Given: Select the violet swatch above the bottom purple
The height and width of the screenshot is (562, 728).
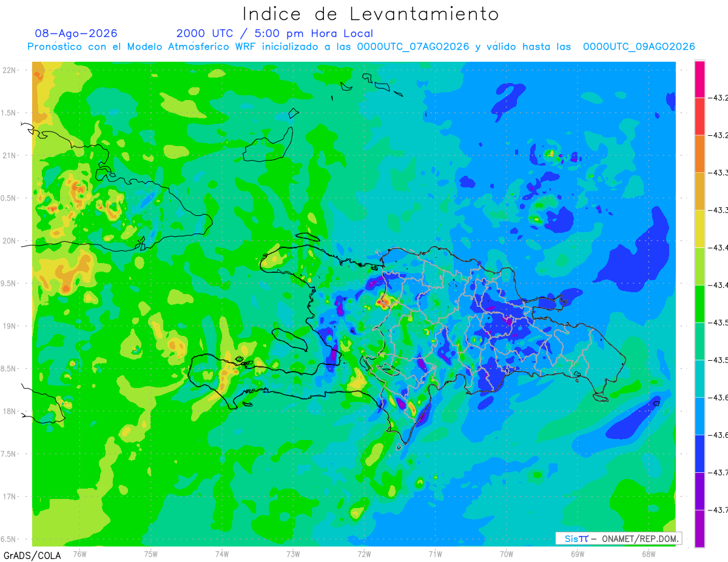Looking at the screenshot, I should click(x=699, y=490).
